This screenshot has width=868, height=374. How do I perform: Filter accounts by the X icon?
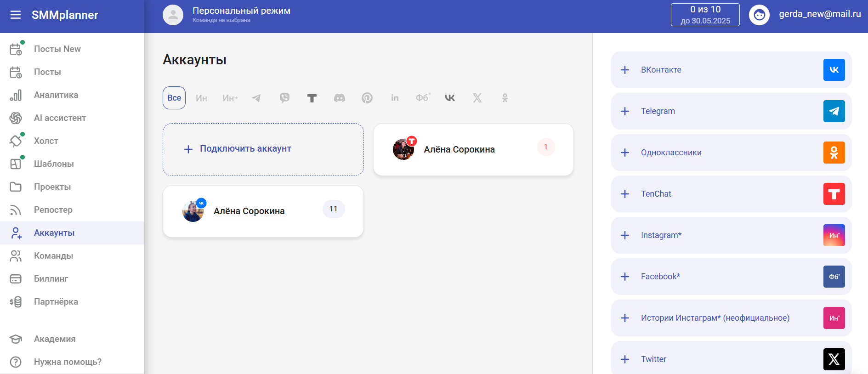[477, 98]
